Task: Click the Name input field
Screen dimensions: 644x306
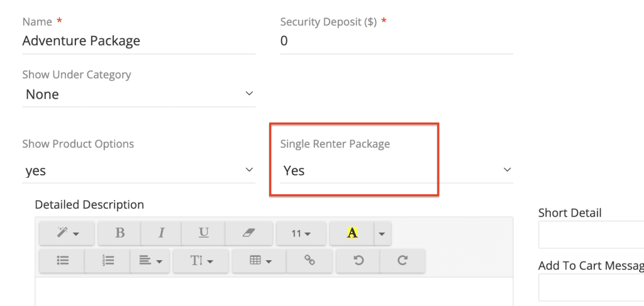Action: (x=138, y=41)
